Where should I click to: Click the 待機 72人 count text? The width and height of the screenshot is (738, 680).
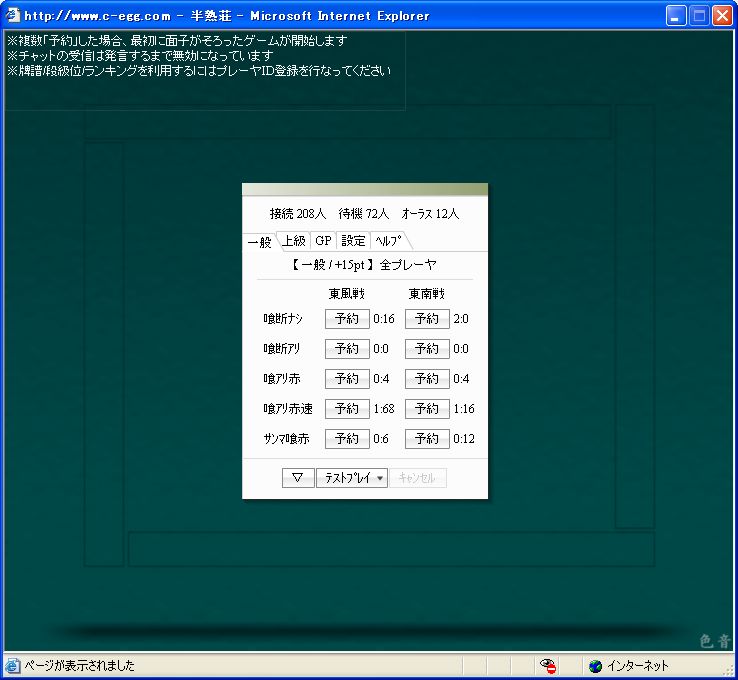click(x=363, y=214)
